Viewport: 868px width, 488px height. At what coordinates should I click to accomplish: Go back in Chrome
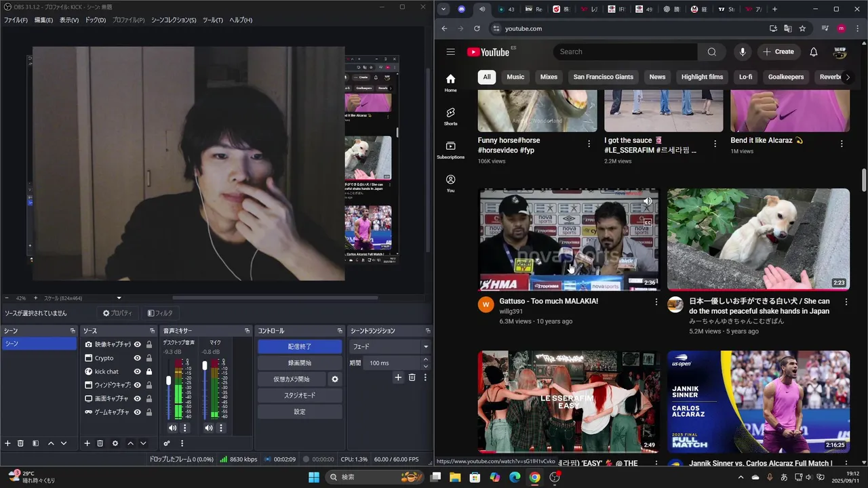[444, 28]
